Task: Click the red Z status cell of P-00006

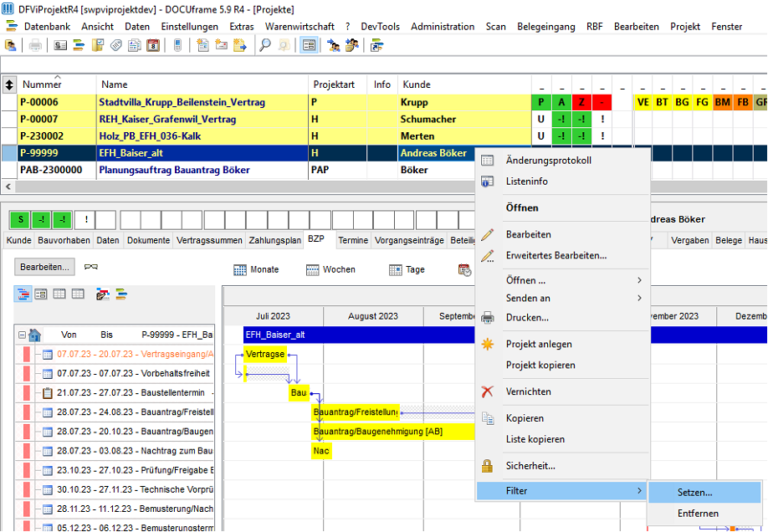Action: coord(582,102)
